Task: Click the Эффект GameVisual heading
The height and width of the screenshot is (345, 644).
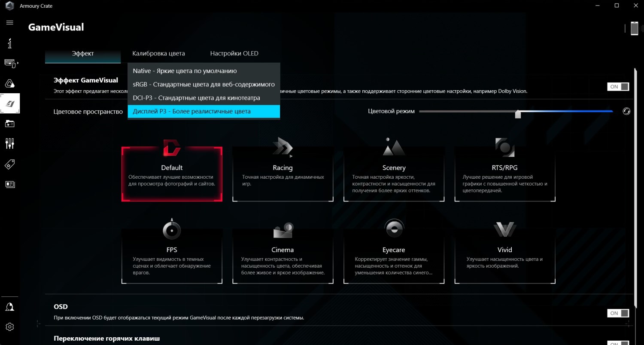Action: point(86,80)
